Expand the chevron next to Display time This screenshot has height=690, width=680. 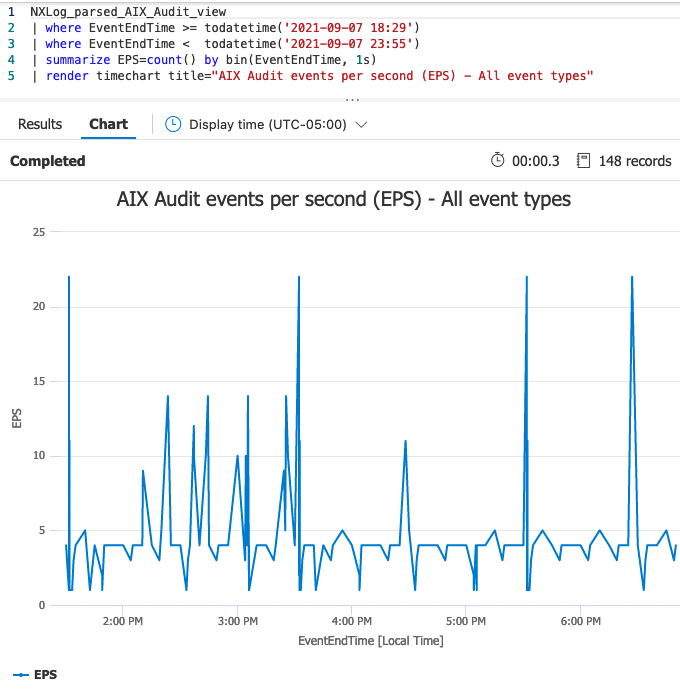(361, 124)
